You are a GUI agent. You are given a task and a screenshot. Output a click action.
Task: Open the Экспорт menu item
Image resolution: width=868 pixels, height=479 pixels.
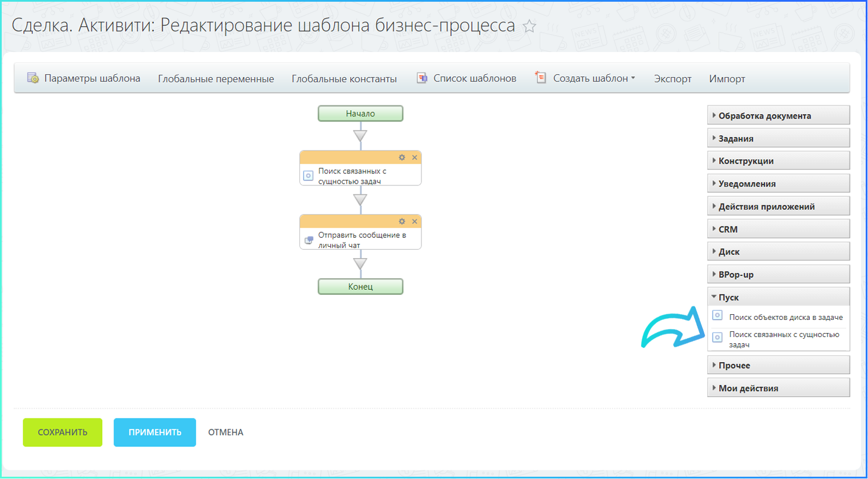672,79
